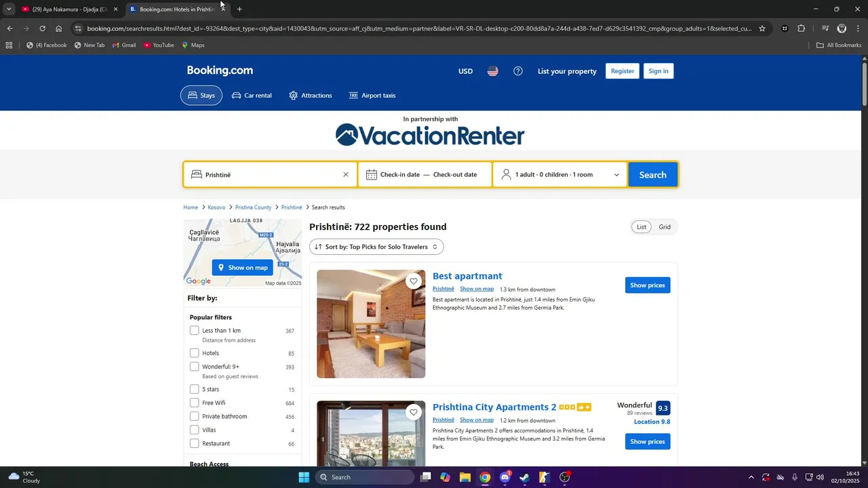Switch to the Aya Nakamura YouTube tab

[70, 9]
